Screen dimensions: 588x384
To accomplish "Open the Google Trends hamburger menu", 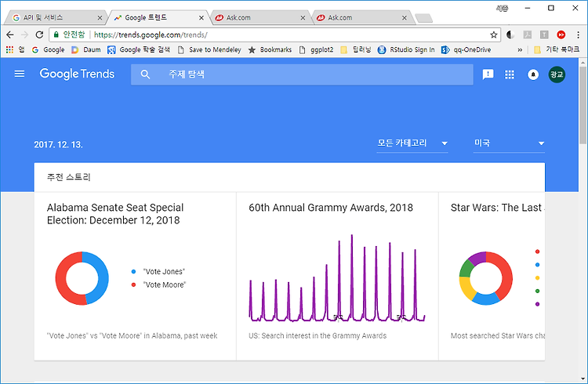I will pyautogui.click(x=20, y=74).
